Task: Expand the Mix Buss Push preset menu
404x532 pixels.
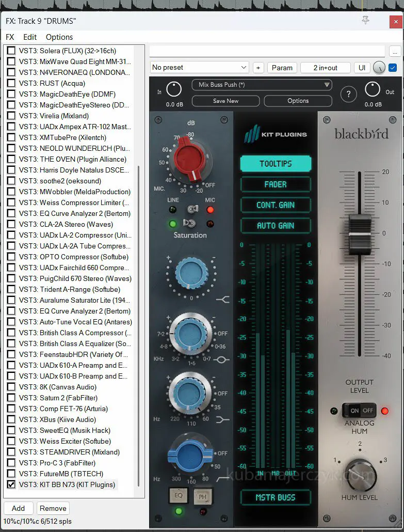Action: 262,85
